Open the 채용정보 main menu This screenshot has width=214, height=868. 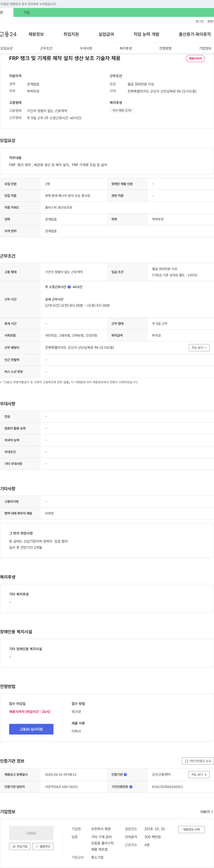[x=36, y=34]
